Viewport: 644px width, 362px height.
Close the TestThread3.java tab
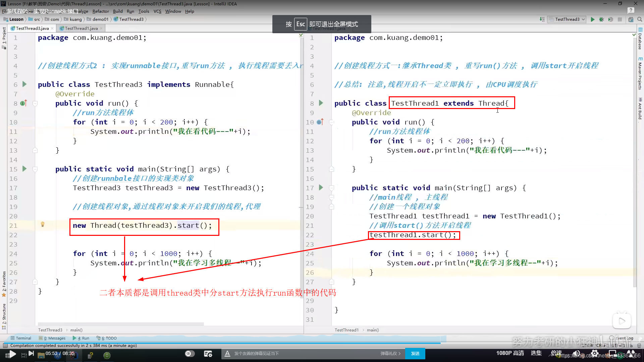[x=52, y=29]
